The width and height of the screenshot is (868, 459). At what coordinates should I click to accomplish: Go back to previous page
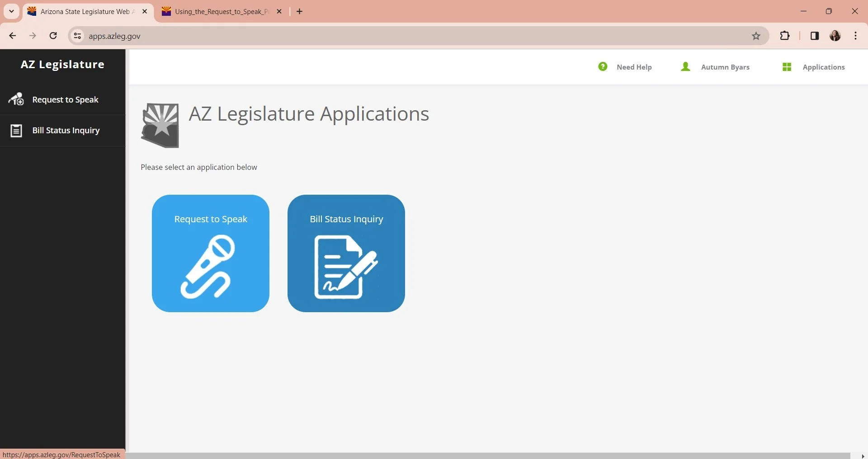tap(13, 36)
